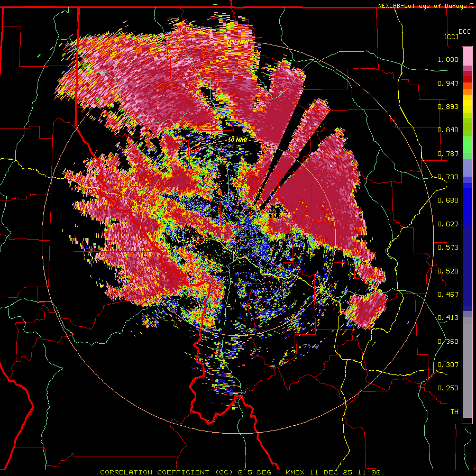Click the CORRELATION COEFFICIENT caption text
The height and width of the screenshot is (476, 476).
pyautogui.click(x=154, y=472)
